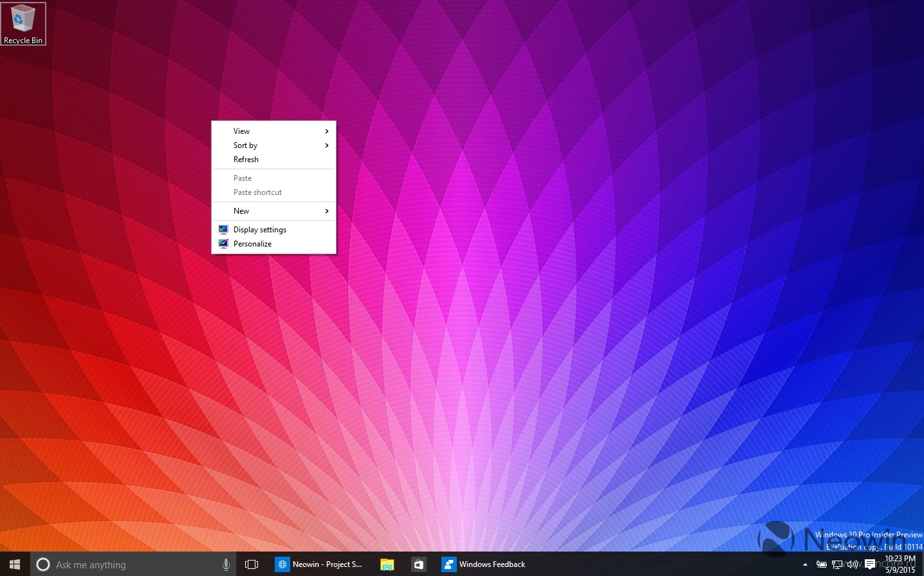
Task: Choose Personalize in the context menu
Action: pyautogui.click(x=274, y=244)
